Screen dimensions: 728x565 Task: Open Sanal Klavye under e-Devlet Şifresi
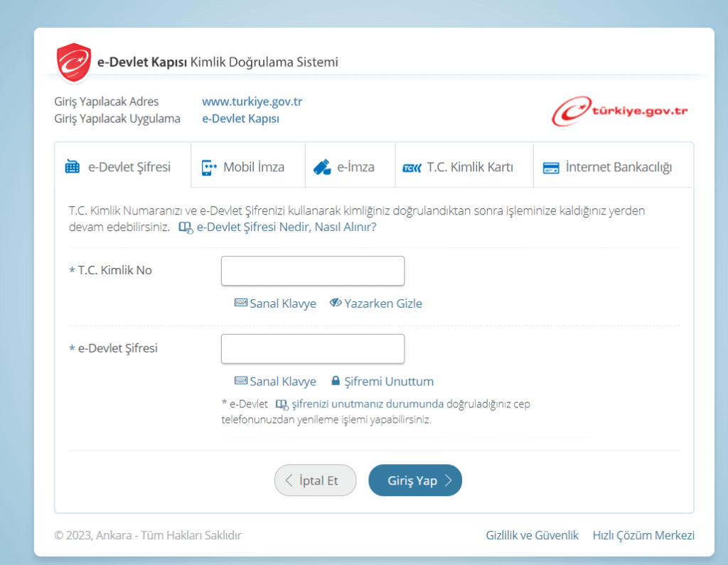click(276, 382)
